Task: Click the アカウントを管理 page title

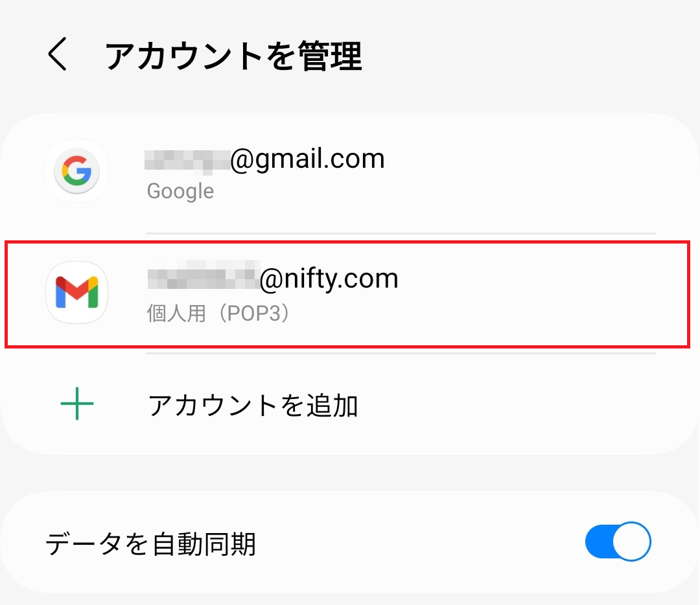Action: pos(233,57)
